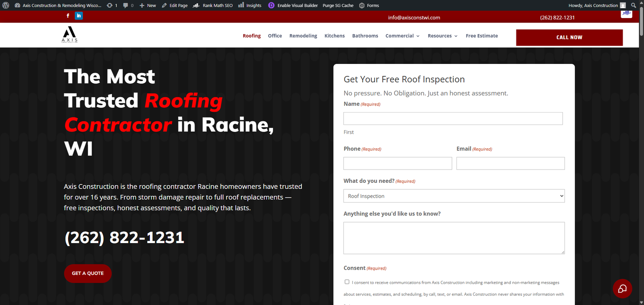The width and height of the screenshot is (644, 305).
Task: Email info@axisconstwi.com link
Action: click(414, 17)
